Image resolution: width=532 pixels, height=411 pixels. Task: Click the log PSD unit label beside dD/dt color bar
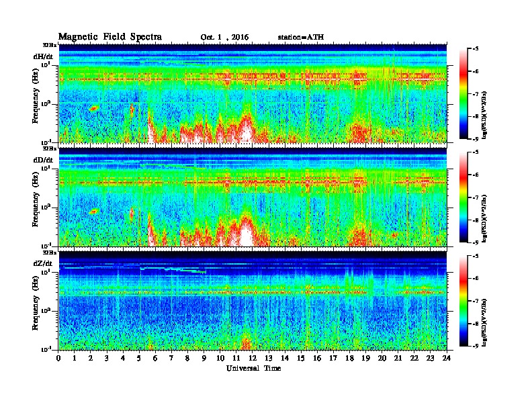[x=485, y=218]
